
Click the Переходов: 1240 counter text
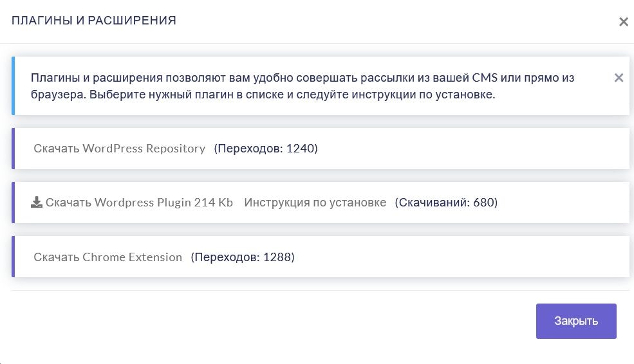point(266,149)
